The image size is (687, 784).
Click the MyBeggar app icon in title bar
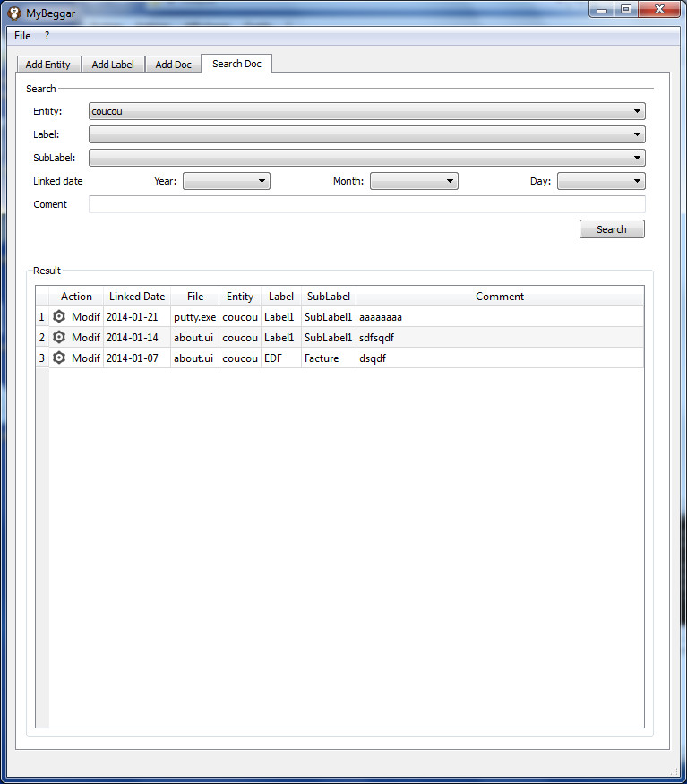click(14, 13)
